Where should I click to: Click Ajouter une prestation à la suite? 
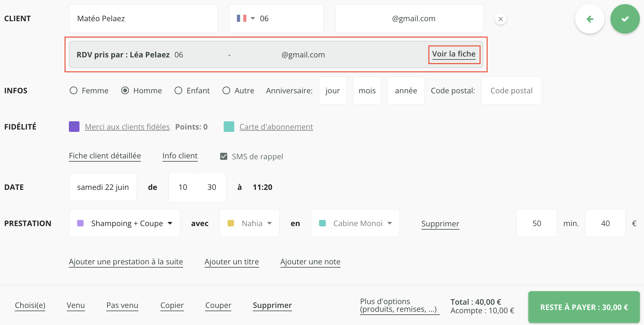click(x=126, y=262)
